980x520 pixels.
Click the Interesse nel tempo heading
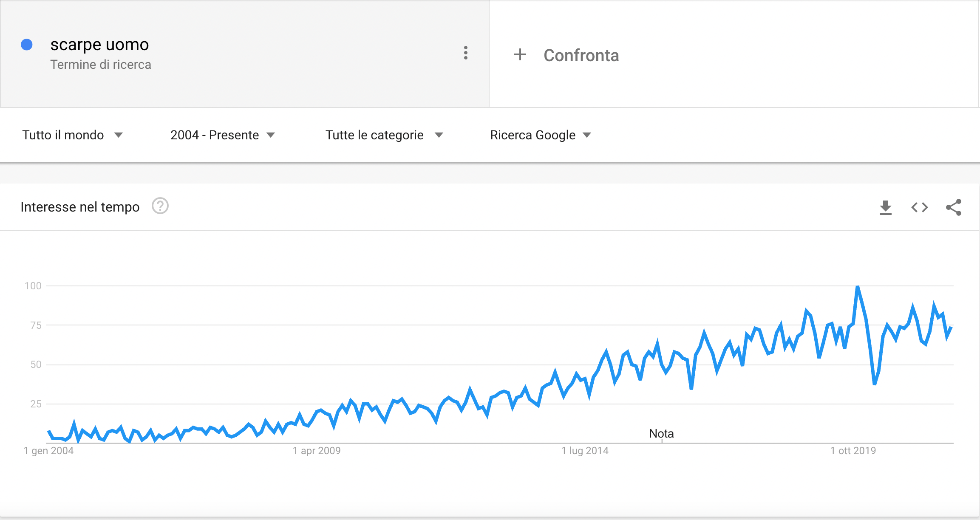coord(80,207)
